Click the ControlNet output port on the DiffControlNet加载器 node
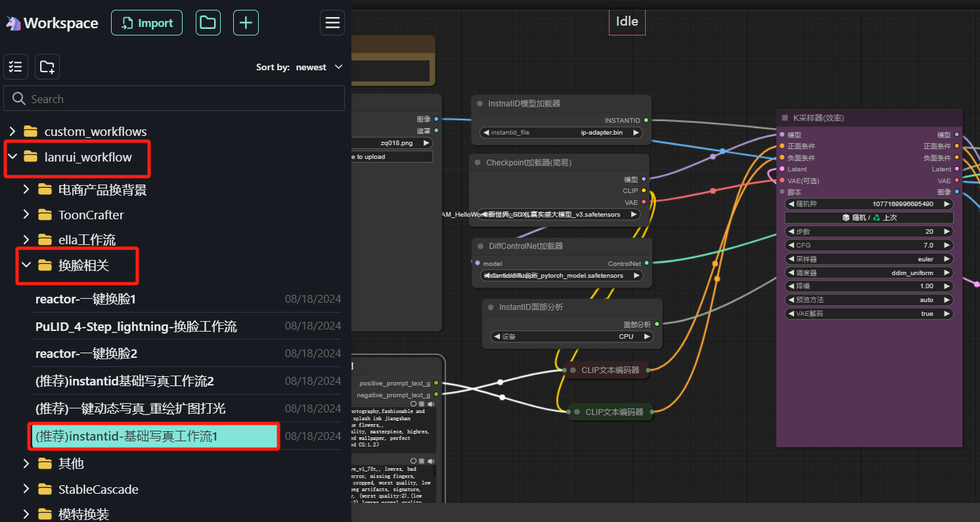This screenshot has width=980, height=522. [x=646, y=263]
